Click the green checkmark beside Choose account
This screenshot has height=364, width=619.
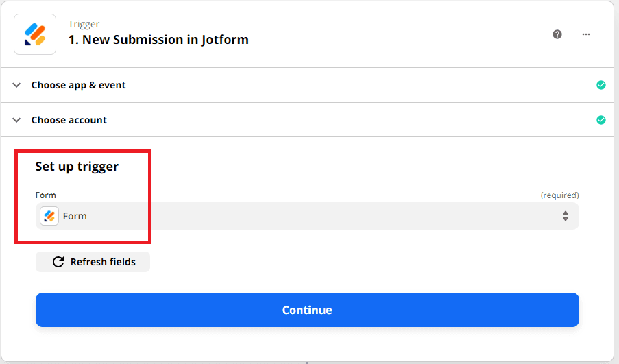tap(601, 120)
